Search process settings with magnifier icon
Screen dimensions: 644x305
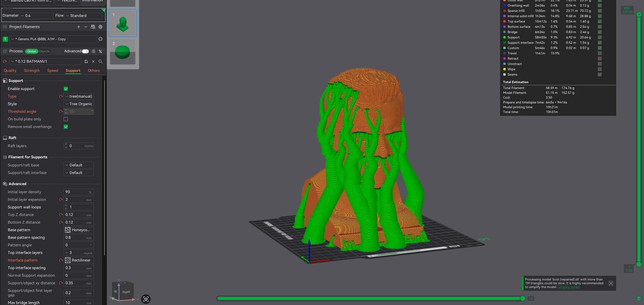coord(100,61)
